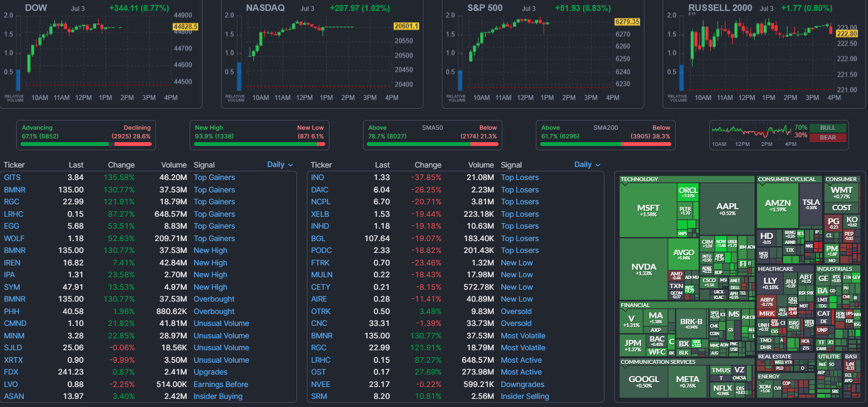Click the Advancing/Declining breadth bar
The height and width of the screenshot is (407, 868).
(x=86, y=144)
